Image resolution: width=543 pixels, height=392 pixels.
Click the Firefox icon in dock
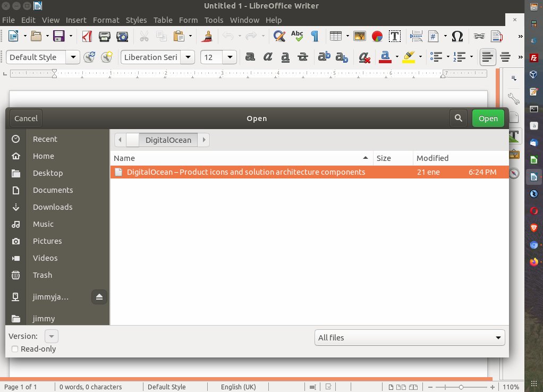(x=533, y=262)
